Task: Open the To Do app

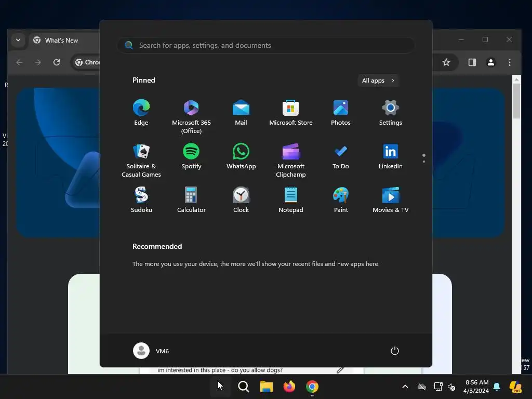Action: pos(341,157)
